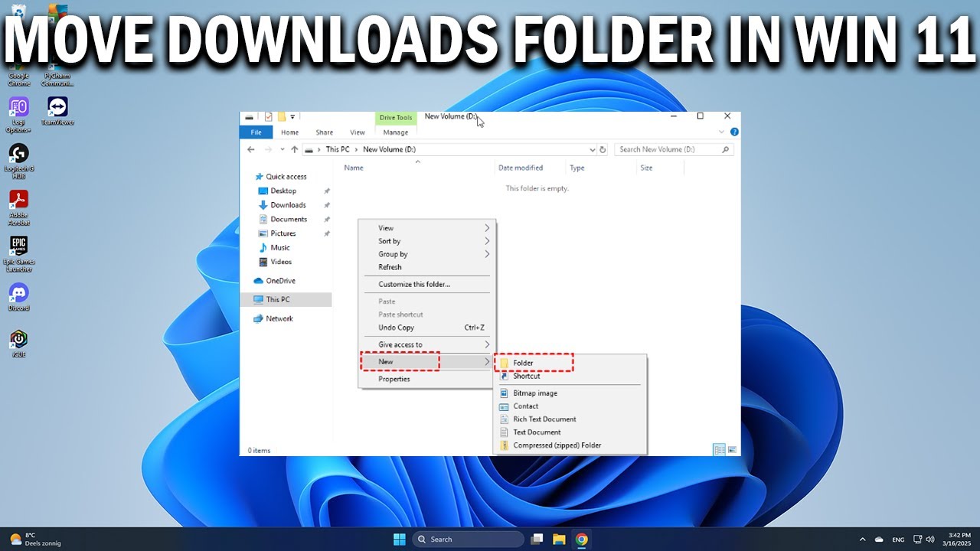The height and width of the screenshot is (551, 980).
Task: Go back using the Explorer back arrow
Action: pyautogui.click(x=251, y=150)
